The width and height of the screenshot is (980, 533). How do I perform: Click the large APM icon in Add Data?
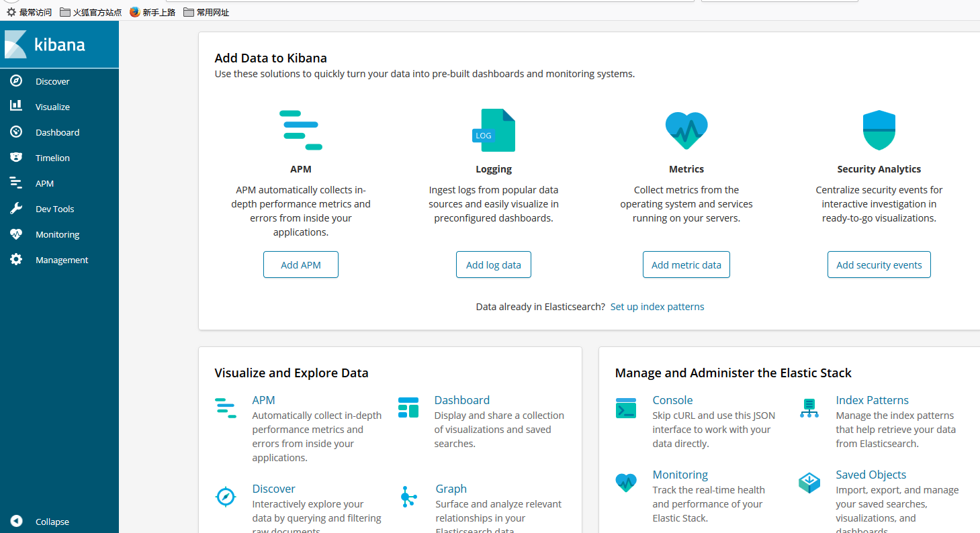click(301, 130)
